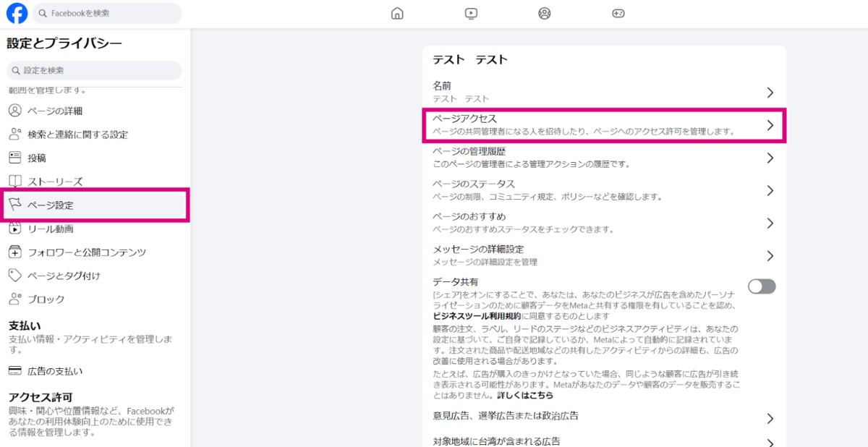Go to Home via house icon
This screenshot has height=447, width=868.
(x=397, y=13)
